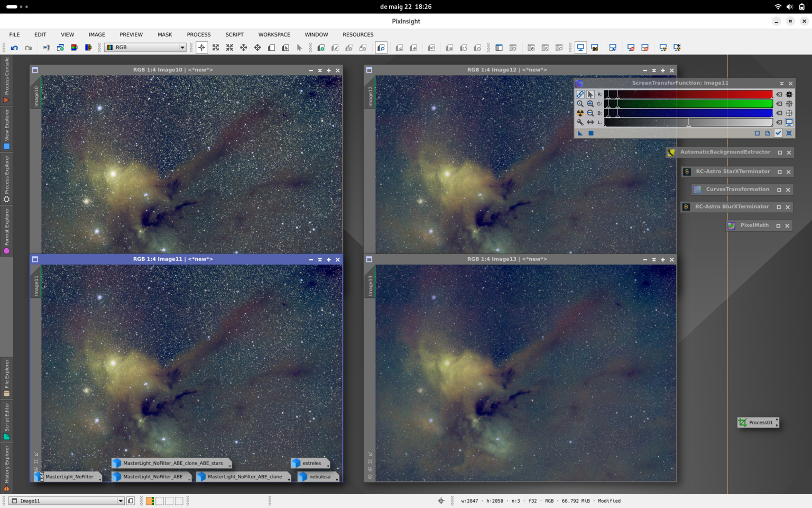This screenshot has height=508, width=812.
Task: Open the AutomaticBackgroundExtractor process icon
Action: (671, 152)
